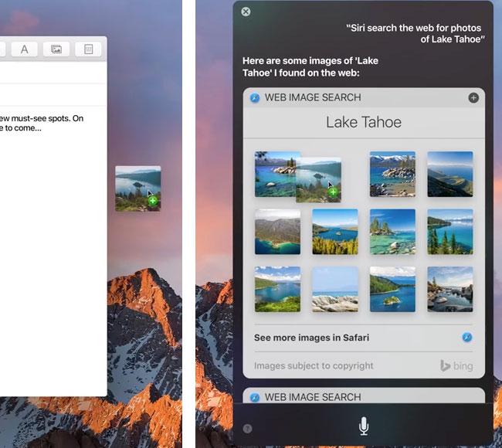Select top-right aerial shoreline thumbnail
The width and height of the screenshot is (502, 448).
pos(449,174)
